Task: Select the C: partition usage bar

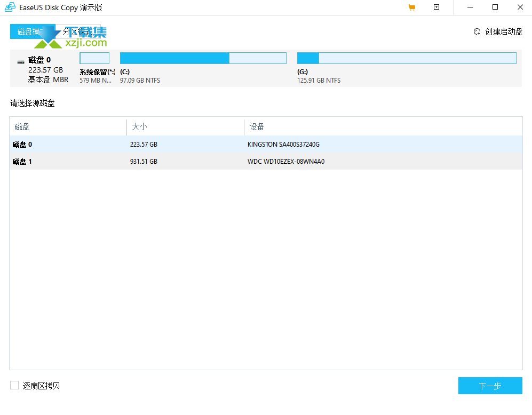Action: [203, 58]
